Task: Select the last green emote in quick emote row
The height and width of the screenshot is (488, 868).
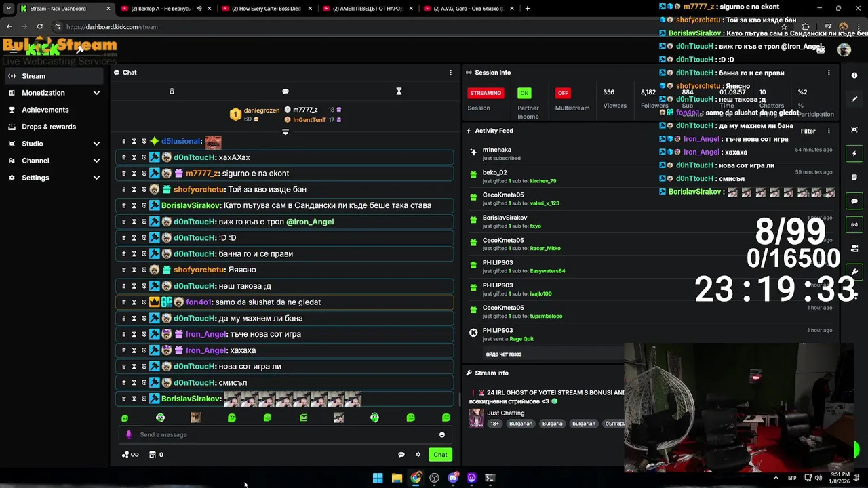Action: tap(446, 418)
